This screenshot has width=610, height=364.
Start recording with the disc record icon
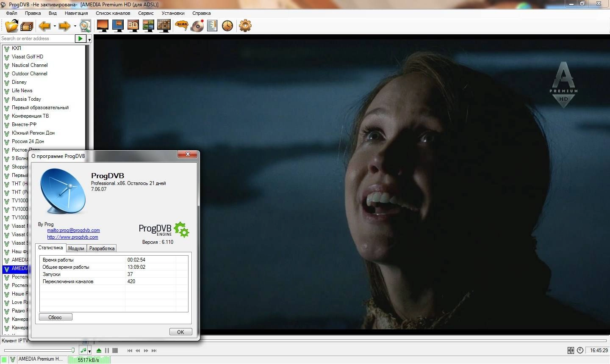[x=197, y=26]
